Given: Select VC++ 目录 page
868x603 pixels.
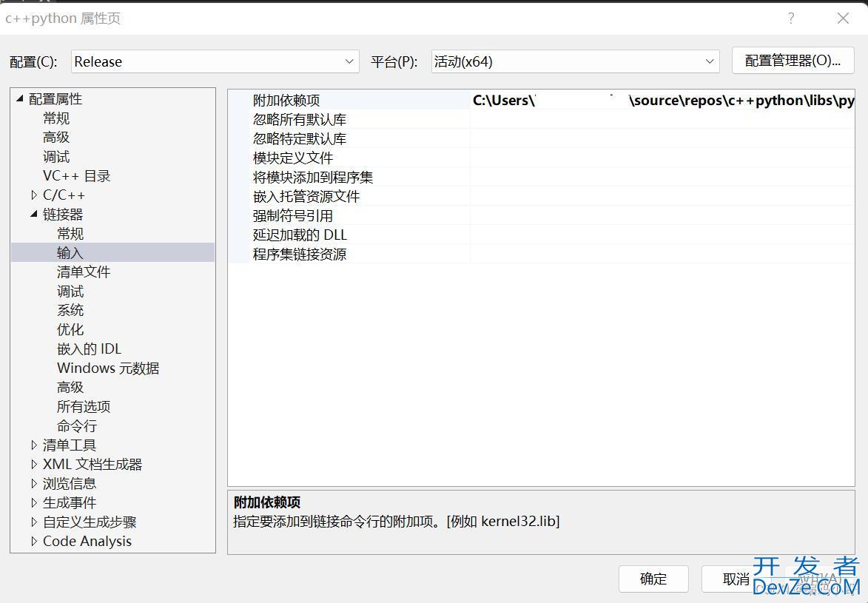Looking at the screenshot, I should pos(77,176).
